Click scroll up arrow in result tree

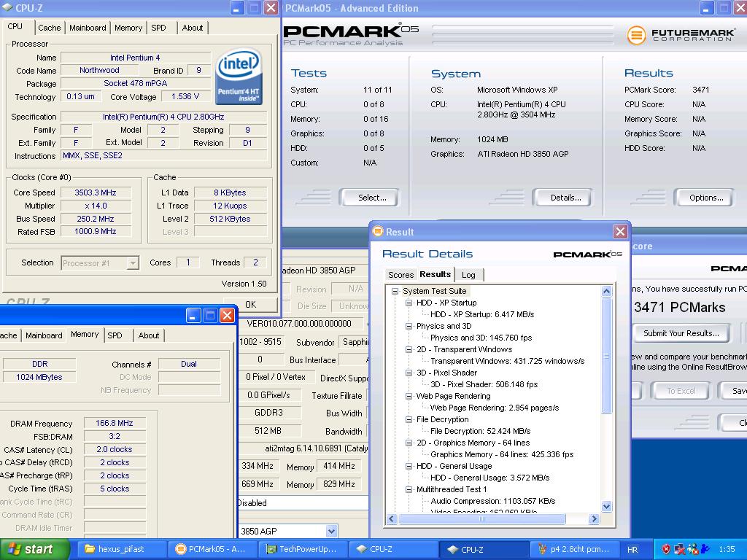tap(606, 291)
